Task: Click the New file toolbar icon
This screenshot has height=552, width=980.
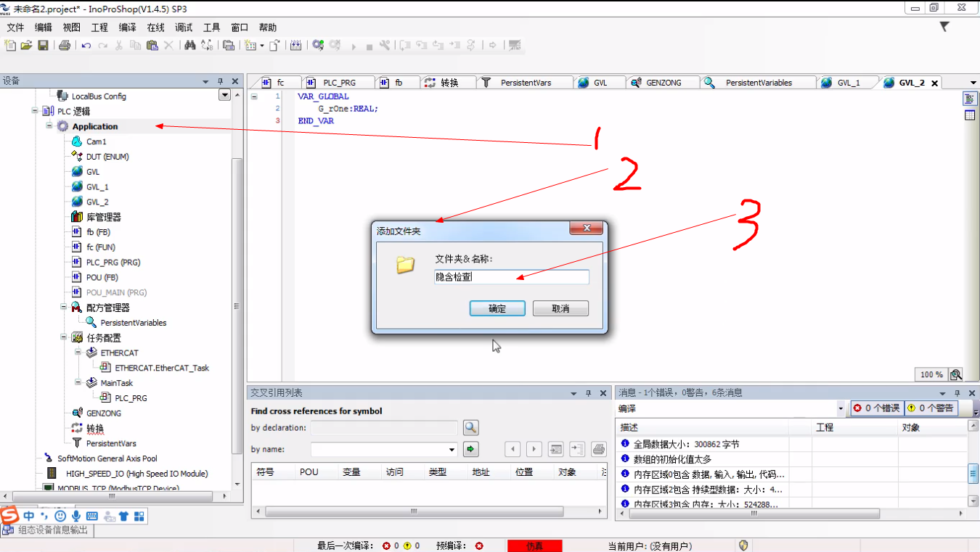Action: (10, 45)
